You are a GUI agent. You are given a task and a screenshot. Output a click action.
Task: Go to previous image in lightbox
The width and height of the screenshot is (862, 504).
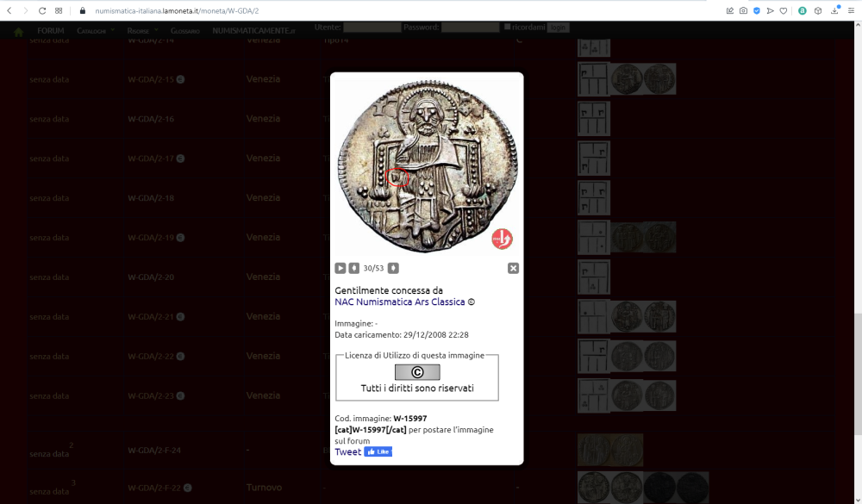[x=353, y=268]
